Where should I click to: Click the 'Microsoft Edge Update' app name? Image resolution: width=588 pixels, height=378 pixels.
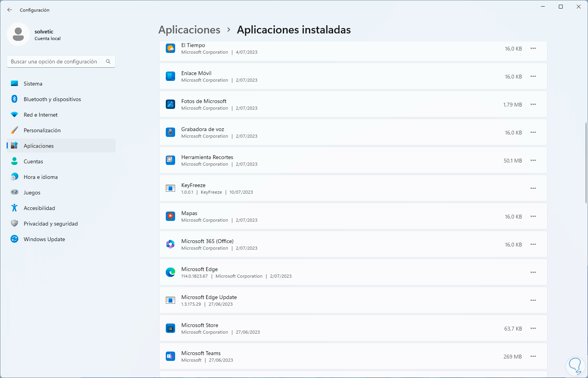pos(209,297)
